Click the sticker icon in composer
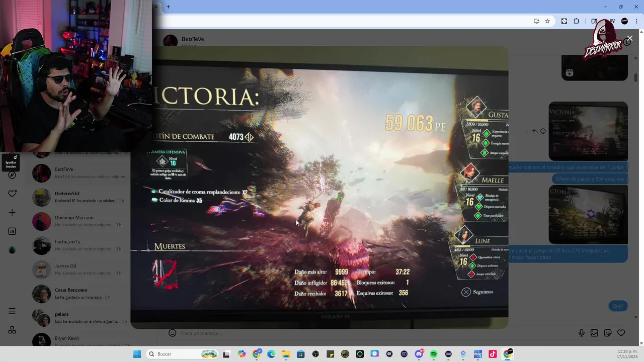The width and height of the screenshot is (644, 362). (x=608, y=333)
